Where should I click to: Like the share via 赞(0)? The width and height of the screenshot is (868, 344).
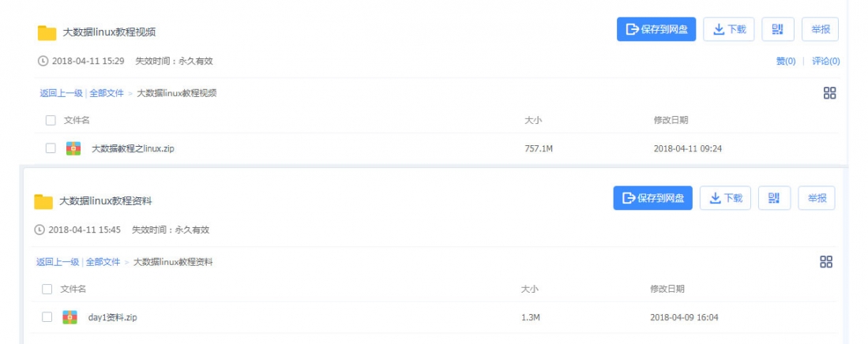coord(786,61)
